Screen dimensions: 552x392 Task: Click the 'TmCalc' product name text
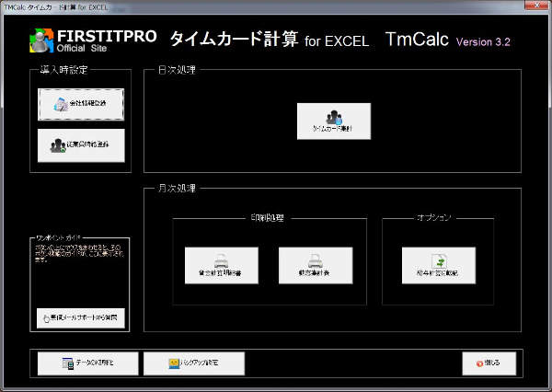tap(417, 39)
